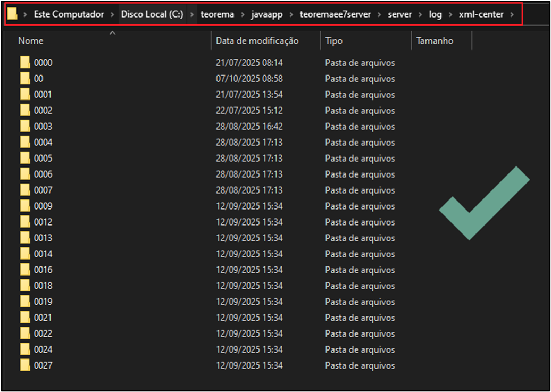Expand the chevron before Este Computador
Image resolution: width=551 pixels, height=392 pixels.
pos(25,14)
